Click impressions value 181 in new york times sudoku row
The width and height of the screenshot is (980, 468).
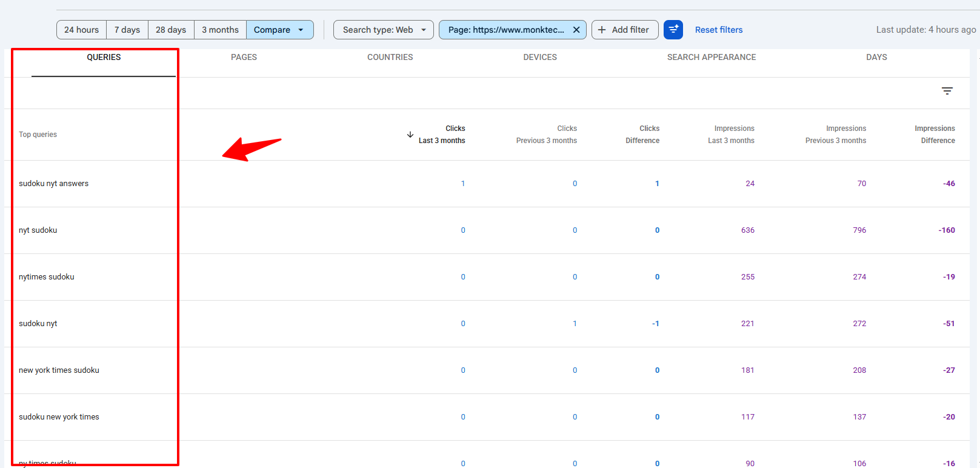(x=748, y=370)
